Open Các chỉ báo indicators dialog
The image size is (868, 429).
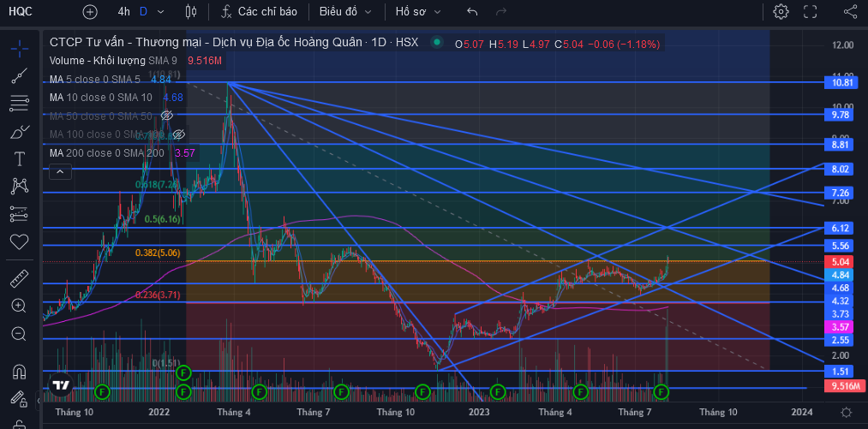[259, 11]
